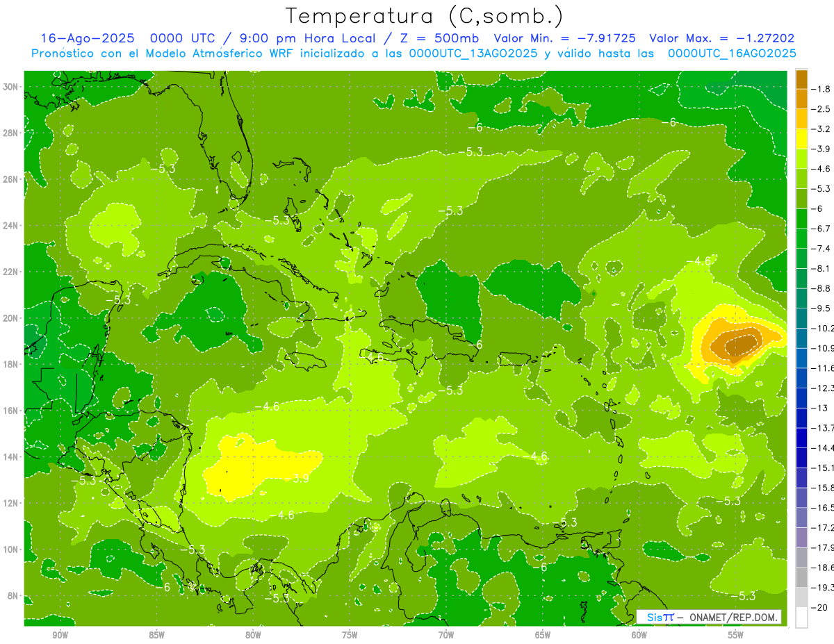Click the 80W longitude axis label

[254, 635]
